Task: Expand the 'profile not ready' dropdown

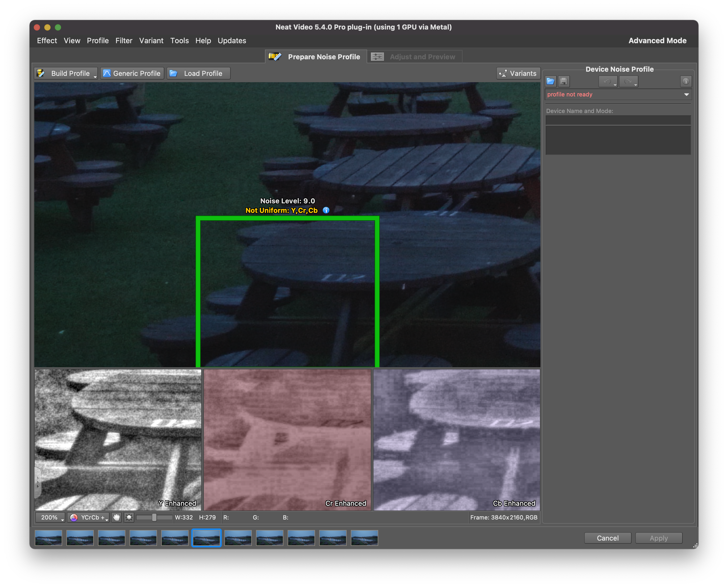Action: 686,95
